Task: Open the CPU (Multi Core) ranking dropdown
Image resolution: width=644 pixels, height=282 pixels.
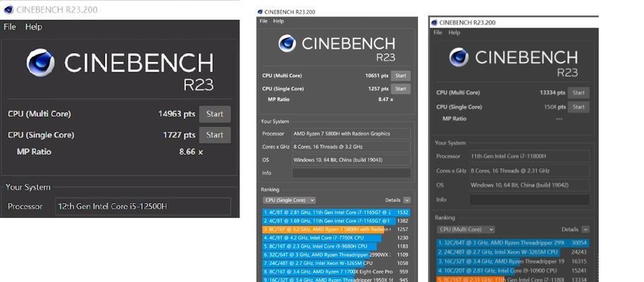Action: pyautogui.click(x=466, y=230)
